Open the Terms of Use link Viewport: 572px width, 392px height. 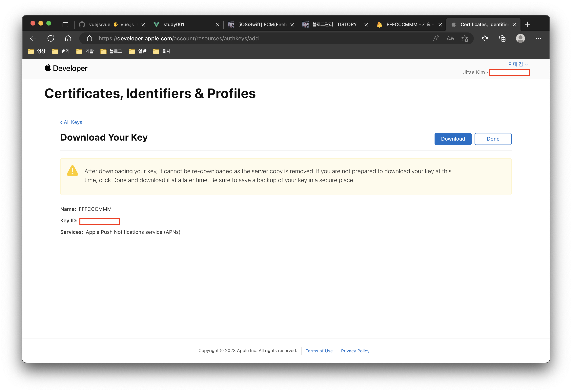point(319,351)
